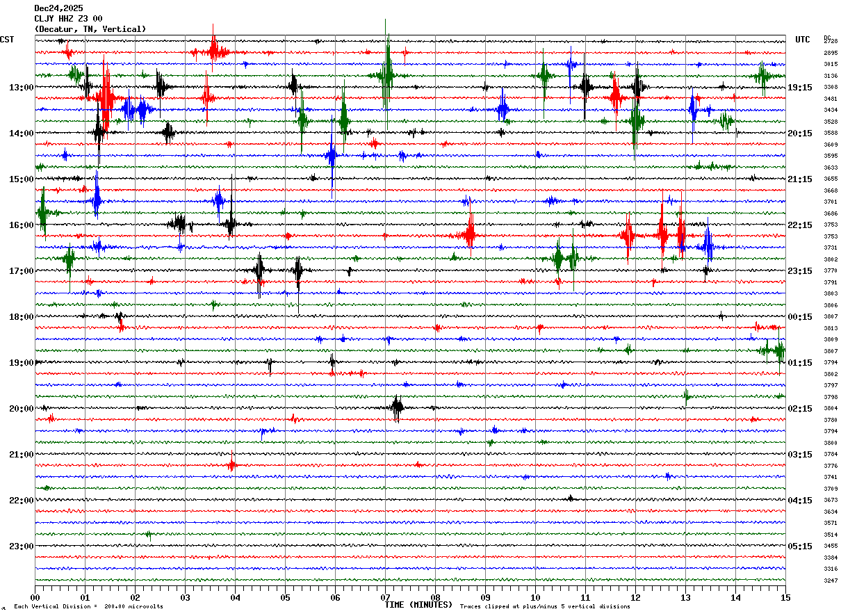The width and height of the screenshot is (841, 616).
Task: Click the DC offset value 3481
Action: [831, 99]
